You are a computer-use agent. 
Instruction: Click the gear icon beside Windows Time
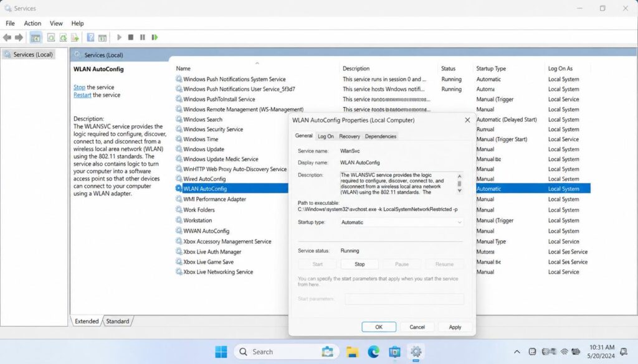pos(179,139)
